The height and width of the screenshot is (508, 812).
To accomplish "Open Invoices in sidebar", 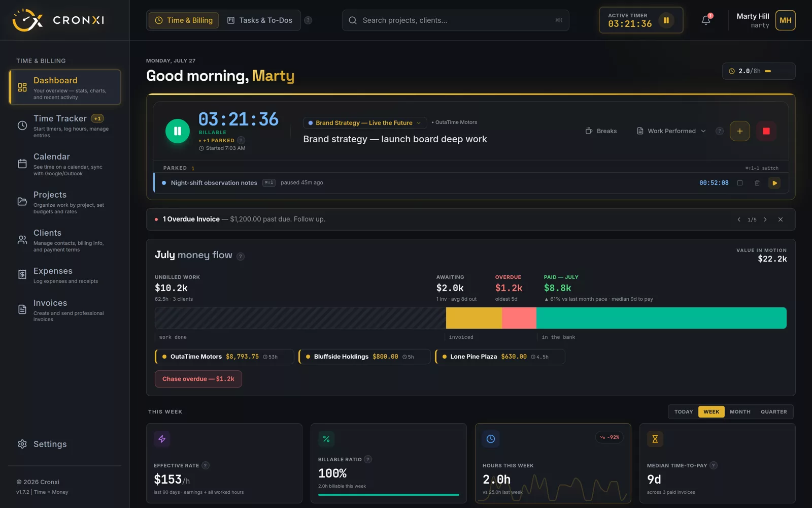I will pyautogui.click(x=65, y=310).
